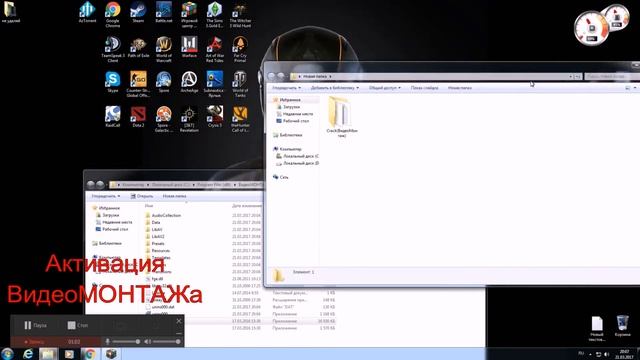Select Библиотеки in the front window sidebar

click(288, 135)
